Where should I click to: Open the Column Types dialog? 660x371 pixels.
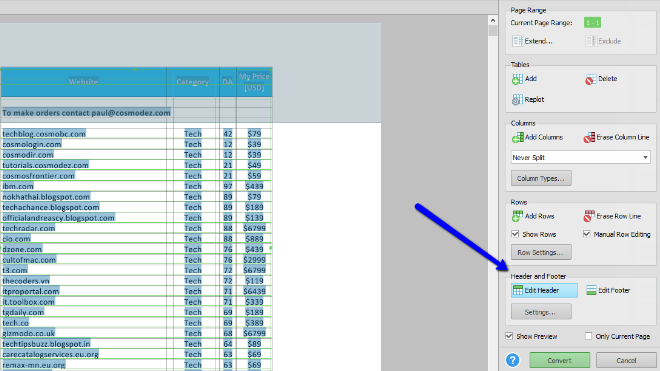pos(541,178)
